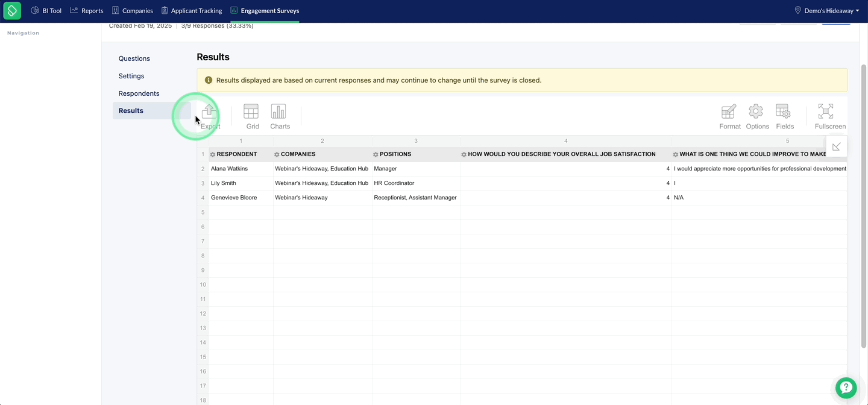Select Genevieve's 'Webinar's Hideaway' company cell

tap(322, 198)
